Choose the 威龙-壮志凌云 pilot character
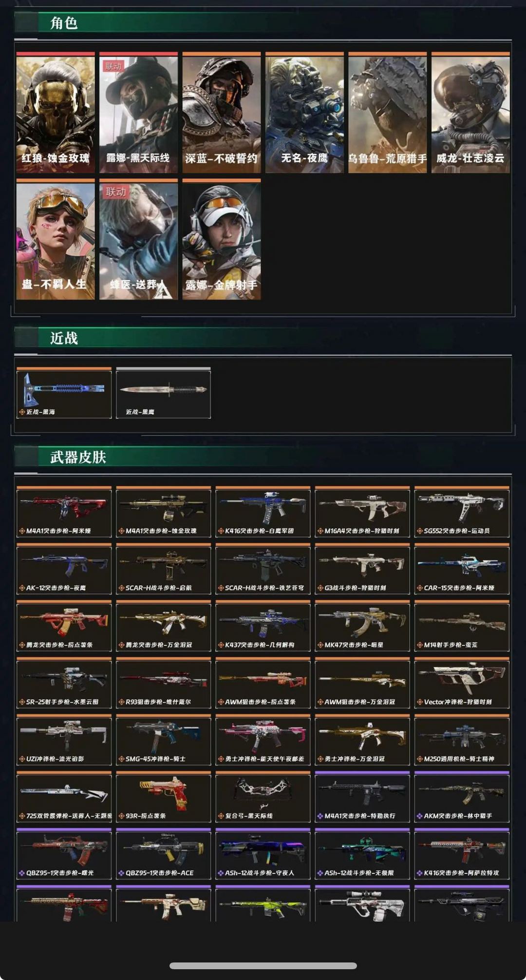 [x=470, y=113]
